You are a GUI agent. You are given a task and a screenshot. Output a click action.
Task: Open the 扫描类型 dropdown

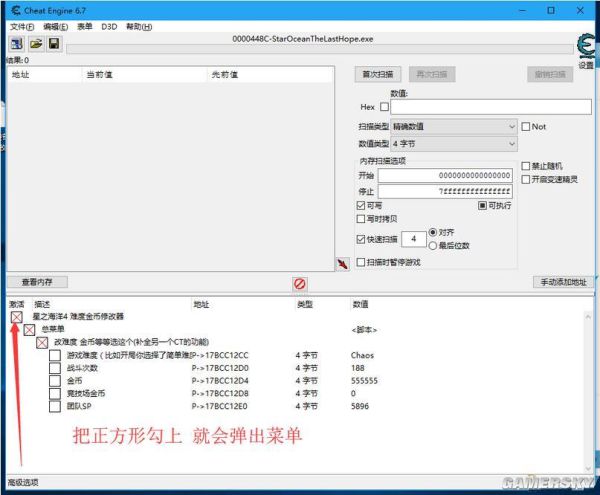454,127
